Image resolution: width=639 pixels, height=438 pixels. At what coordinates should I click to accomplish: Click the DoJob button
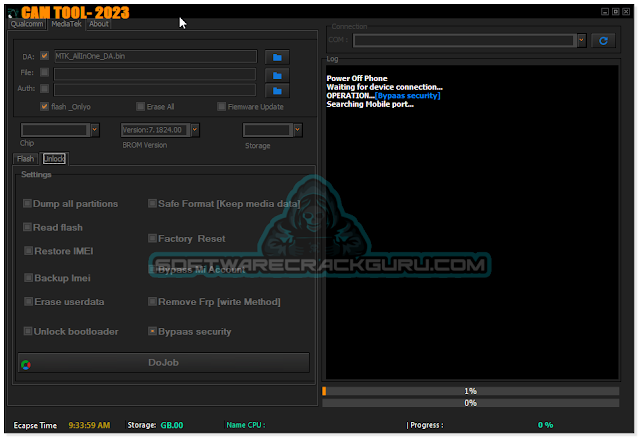tap(163, 363)
